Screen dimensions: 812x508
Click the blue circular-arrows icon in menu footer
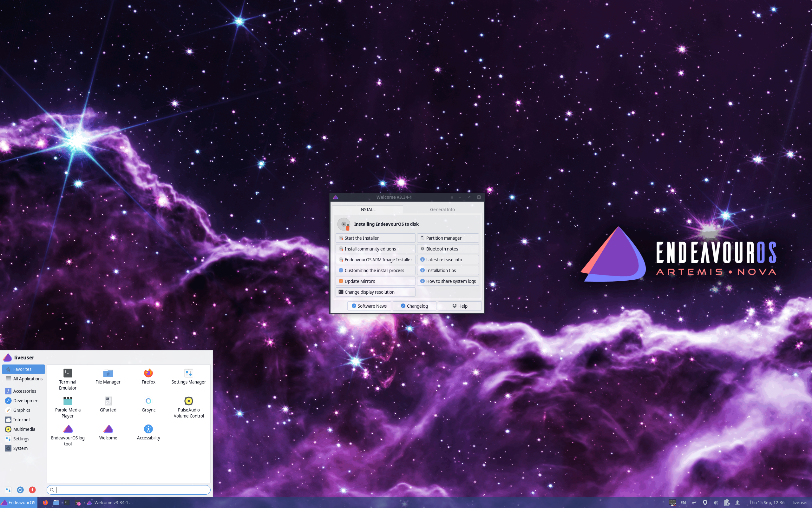20,490
